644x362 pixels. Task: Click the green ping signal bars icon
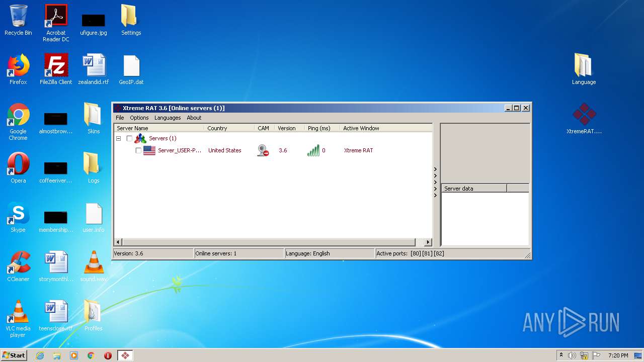pyautogui.click(x=313, y=150)
